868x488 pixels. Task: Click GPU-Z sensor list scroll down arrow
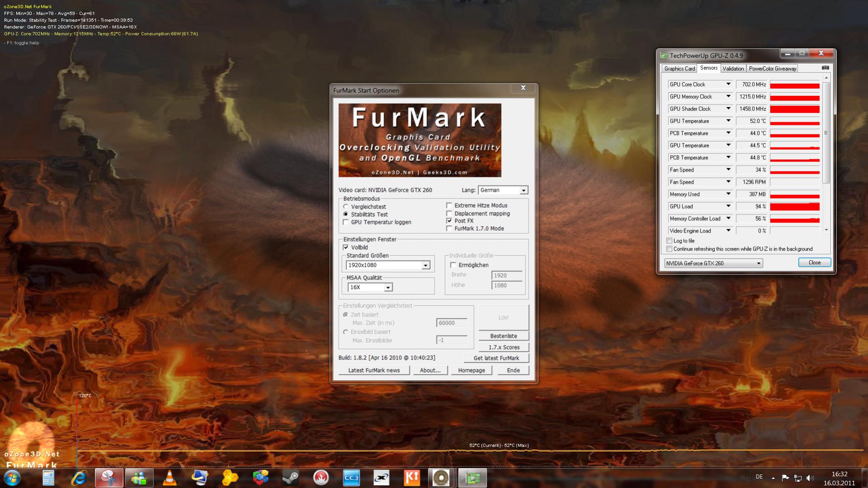[x=826, y=230]
